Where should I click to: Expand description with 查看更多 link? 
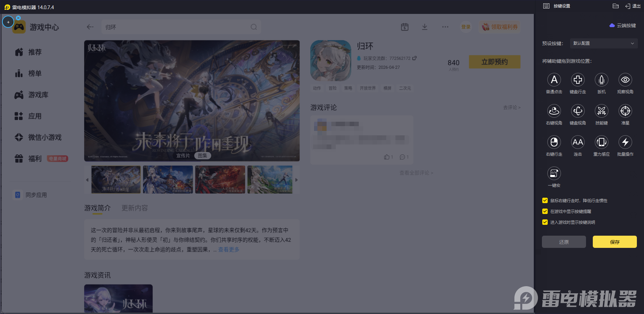[x=229, y=250]
